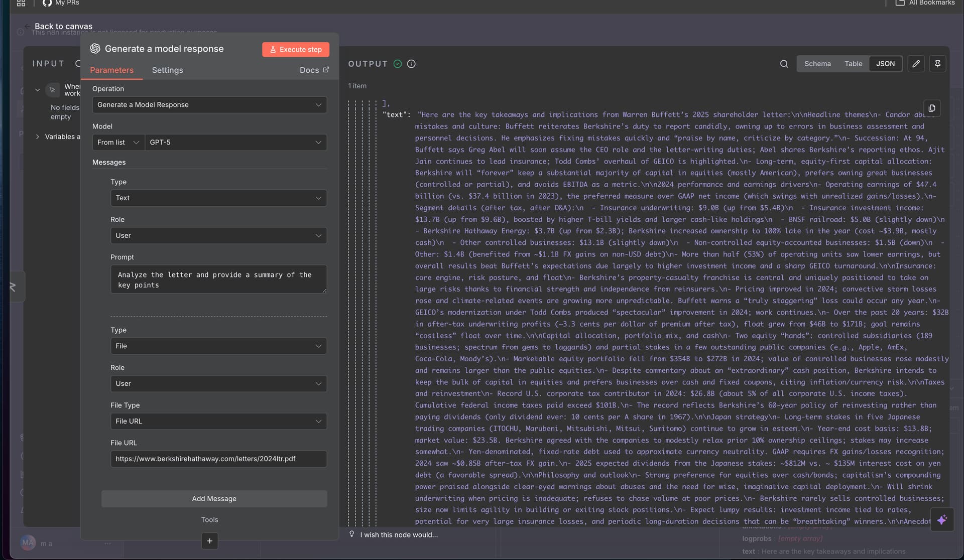Click the output info circle icon
Viewport: 964px width, 560px height.
(411, 64)
